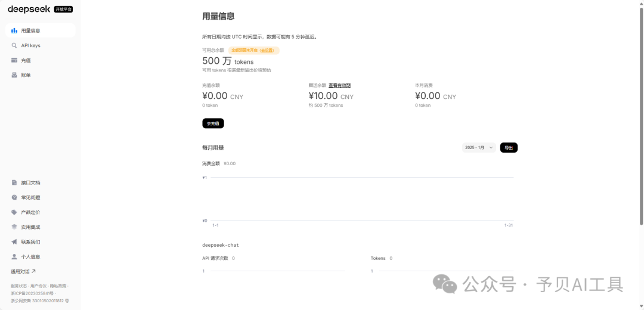Open the 服务状态 footer link

point(18,286)
